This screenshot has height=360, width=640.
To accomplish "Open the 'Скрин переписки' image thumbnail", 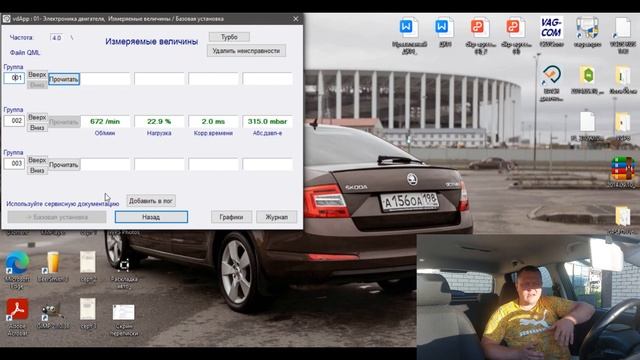I will pos(124,319).
